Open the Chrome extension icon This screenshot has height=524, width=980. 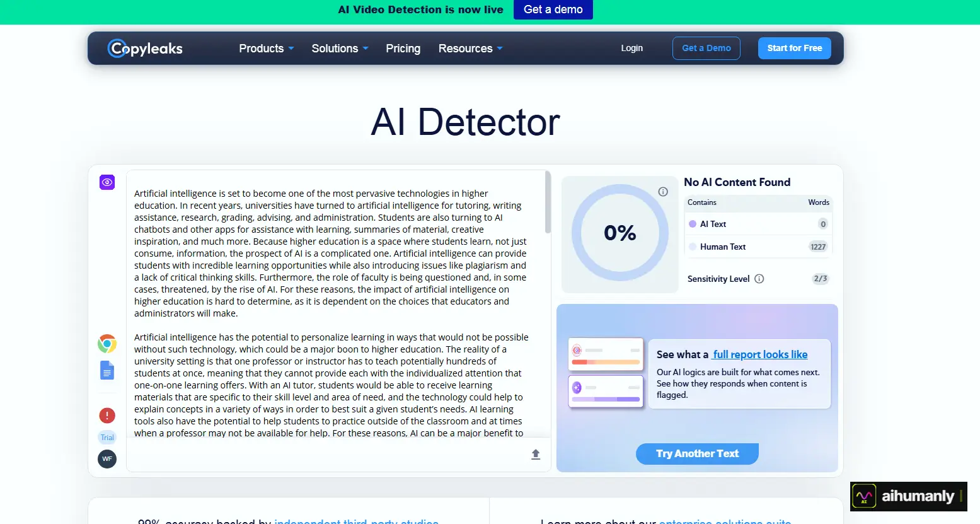107,344
